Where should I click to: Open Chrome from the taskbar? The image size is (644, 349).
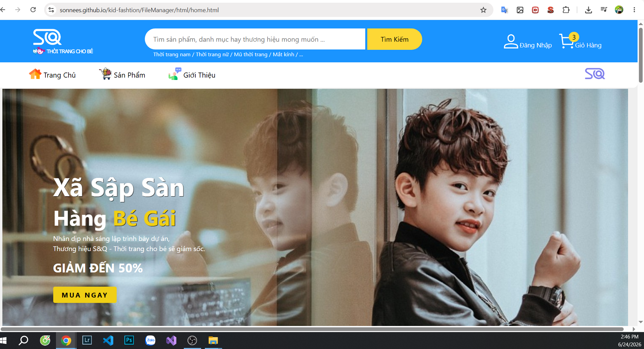point(66,340)
